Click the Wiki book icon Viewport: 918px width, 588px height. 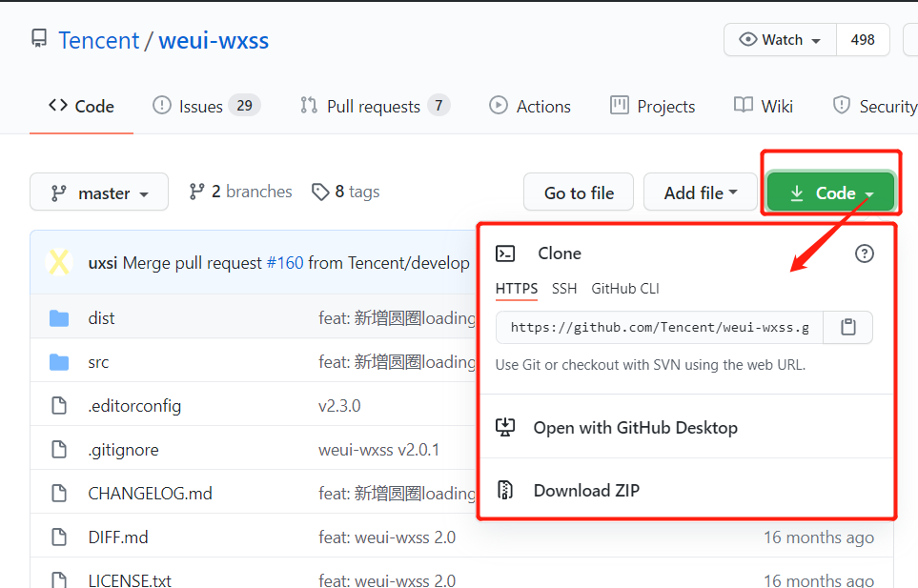[744, 106]
